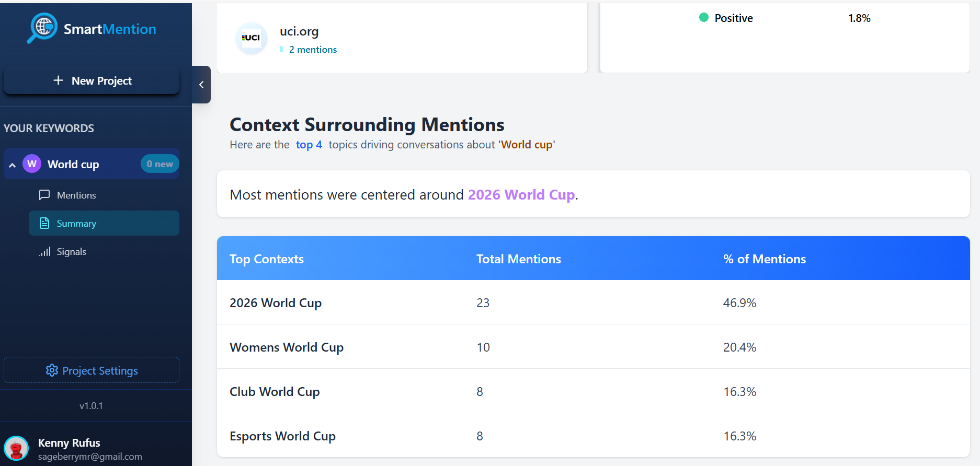Collapse the sidebar with the arrow toggle
This screenshot has width=980, height=466.
(x=201, y=85)
